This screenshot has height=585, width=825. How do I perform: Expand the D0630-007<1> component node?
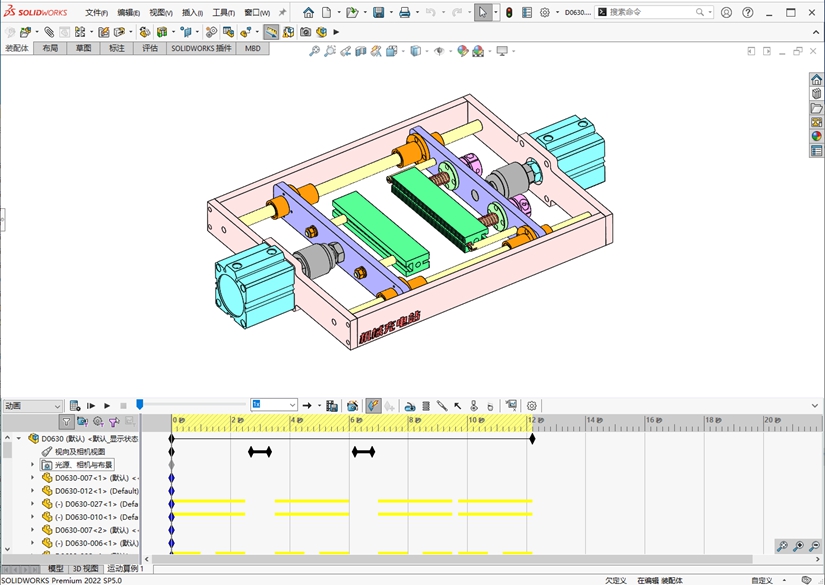click(x=32, y=478)
